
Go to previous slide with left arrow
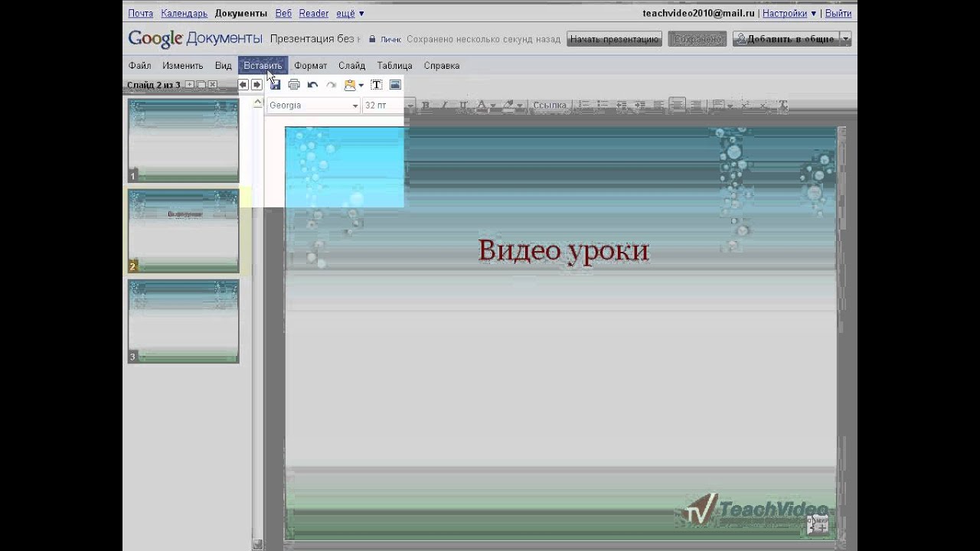coord(243,85)
